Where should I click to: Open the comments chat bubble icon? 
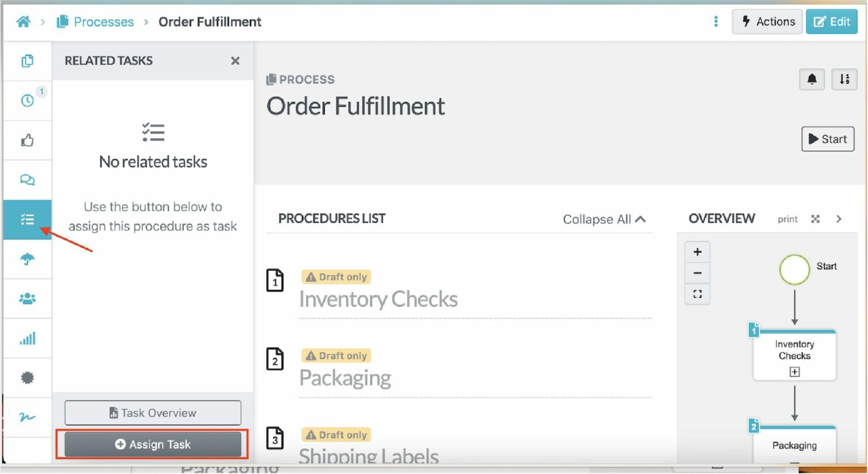coord(27,180)
